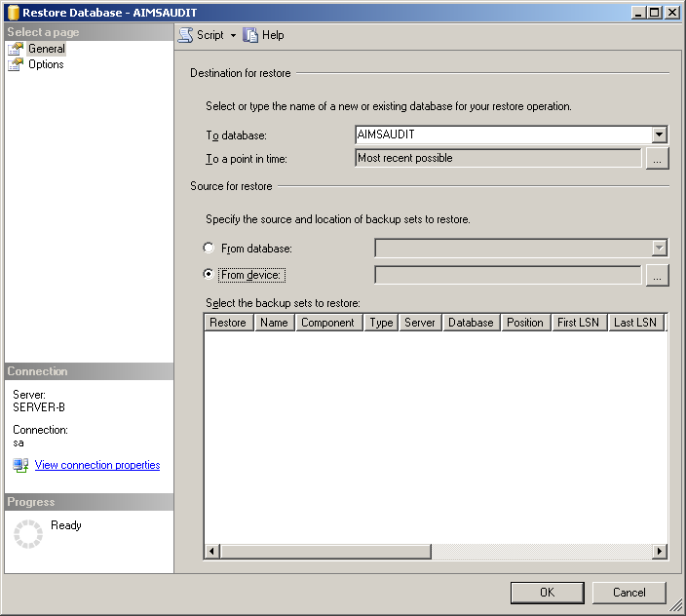Open the View connection properties link
The width and height of the screenshot is (686, 616).
tap(97, 466)
